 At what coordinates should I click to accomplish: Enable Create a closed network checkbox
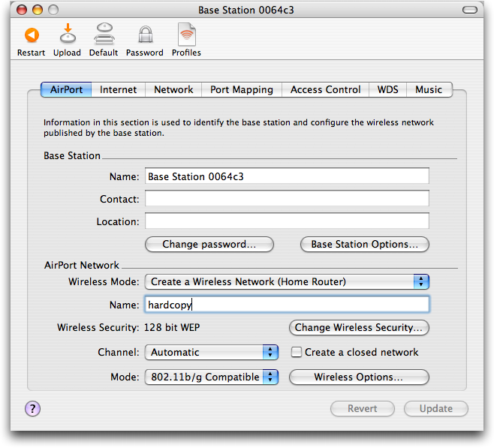click(297, 352)
